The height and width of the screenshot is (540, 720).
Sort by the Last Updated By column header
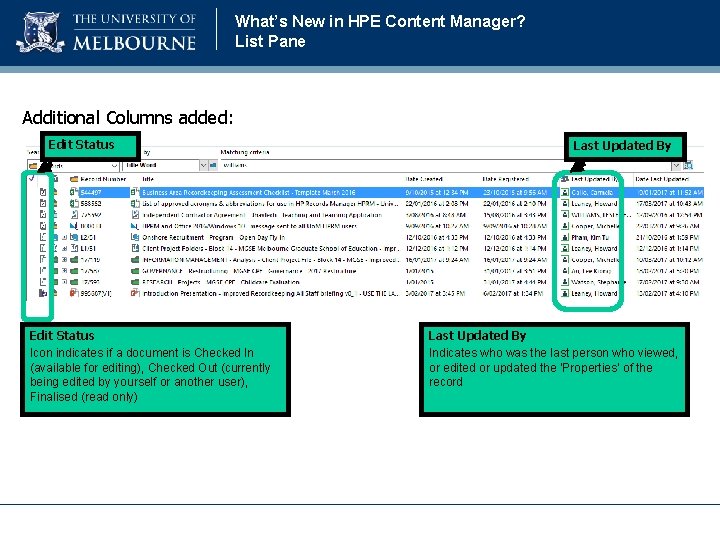tap(594, 179)
